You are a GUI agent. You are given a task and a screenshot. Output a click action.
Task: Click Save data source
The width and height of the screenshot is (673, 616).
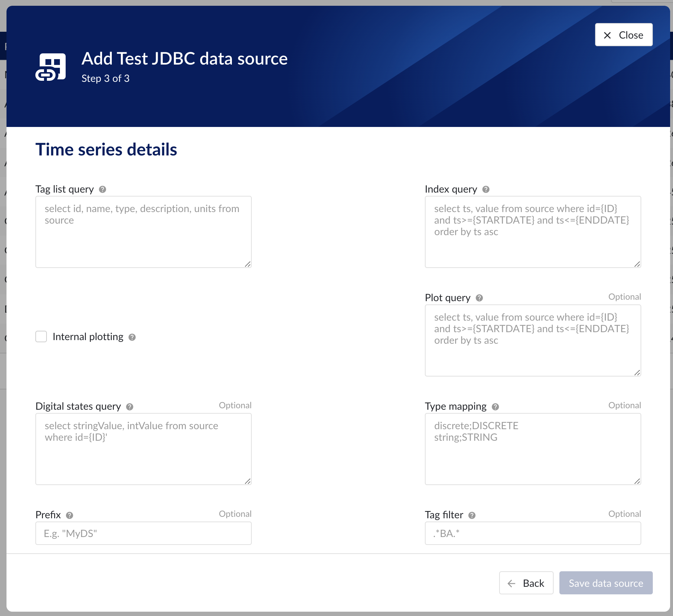606,583
